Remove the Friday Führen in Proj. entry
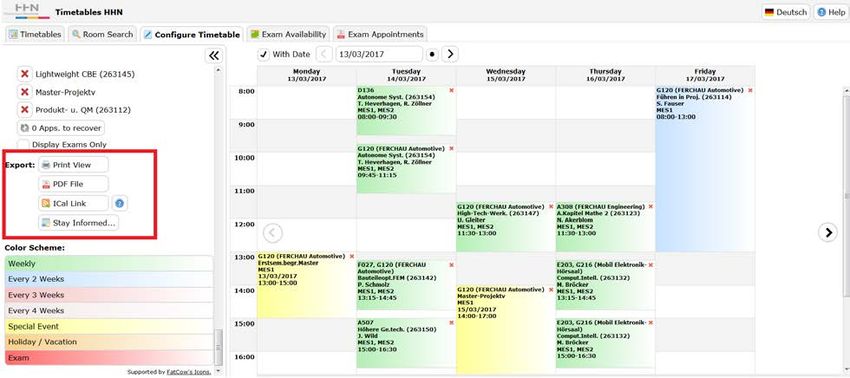This screenshot has width=850, height=378. coord(750,91)
